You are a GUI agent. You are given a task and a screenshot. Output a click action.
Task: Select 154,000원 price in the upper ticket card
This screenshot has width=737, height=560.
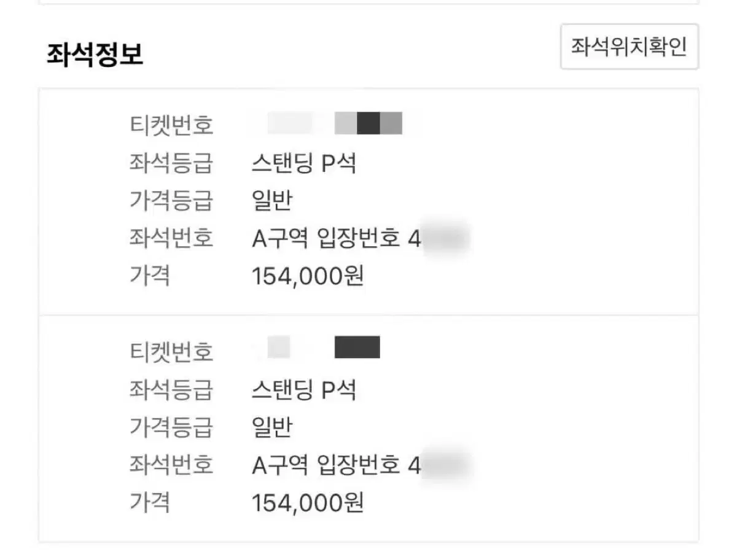[x=308, y=276]
